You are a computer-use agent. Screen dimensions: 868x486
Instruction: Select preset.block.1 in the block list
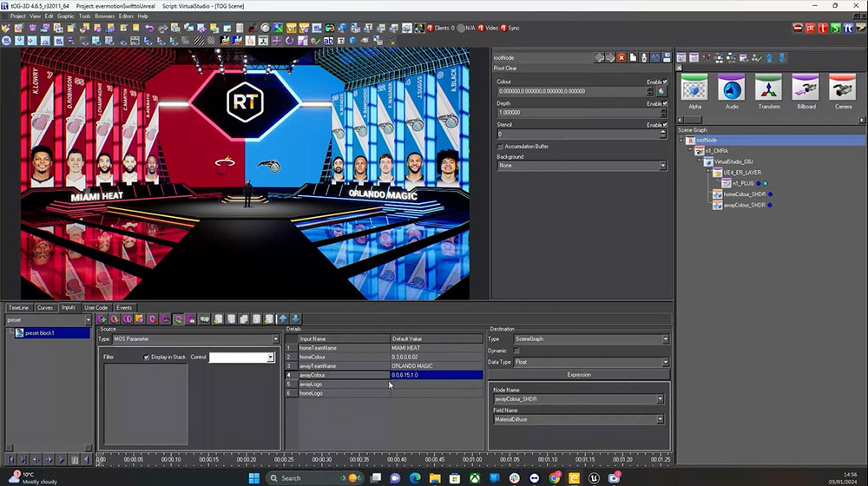pos(52,332)
